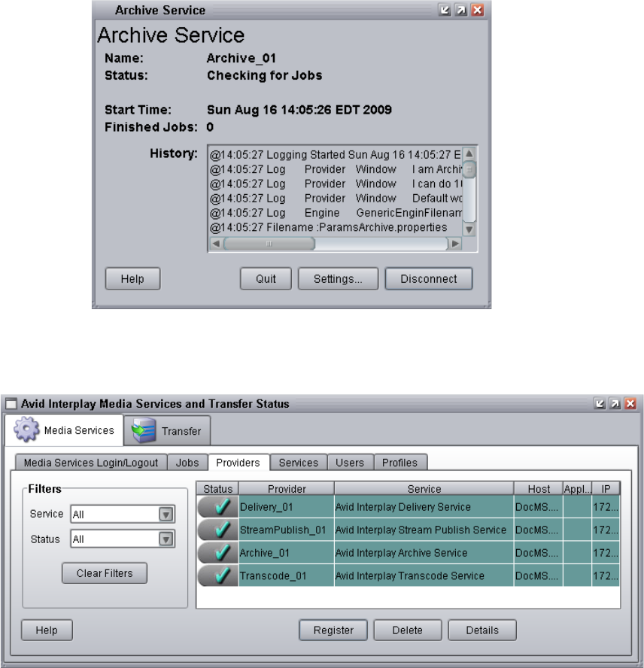
Task: Click History vertical scrollbar thumb
Action: pyautogui.click(x=469, y=169)
